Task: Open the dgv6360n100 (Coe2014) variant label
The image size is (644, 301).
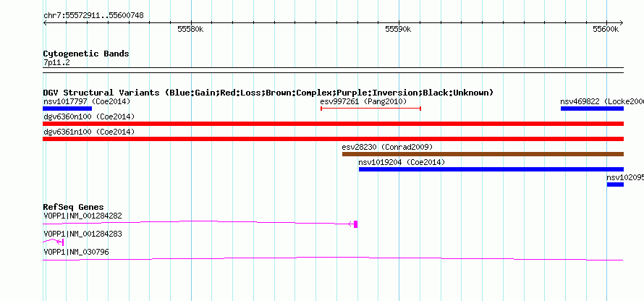Action: 89,117
